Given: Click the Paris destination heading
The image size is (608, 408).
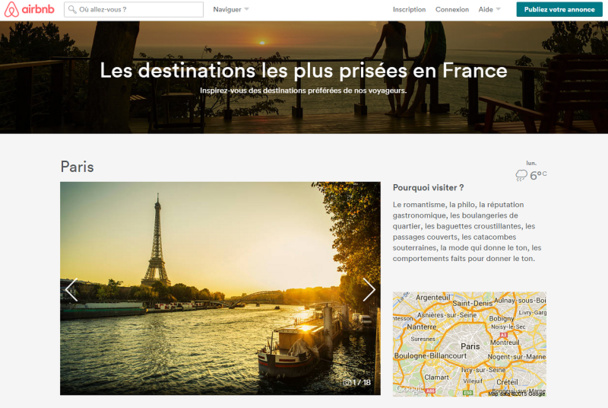Looking at the screenshot, I should 77,167.
